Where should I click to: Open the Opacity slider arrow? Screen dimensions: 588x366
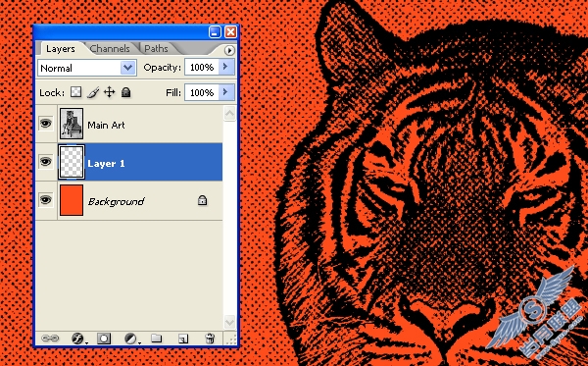(x=226, y=67)
